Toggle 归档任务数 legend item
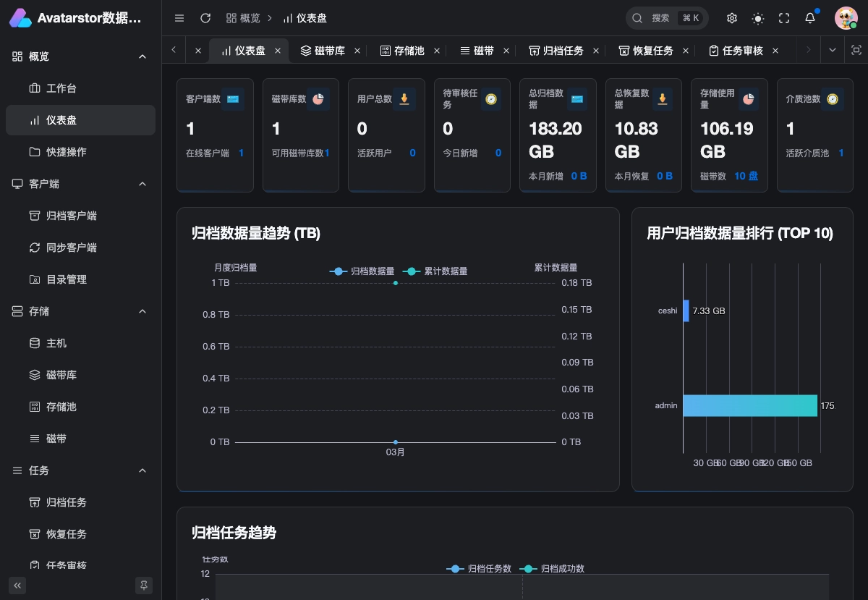868x600 pixels. point(479,569)
